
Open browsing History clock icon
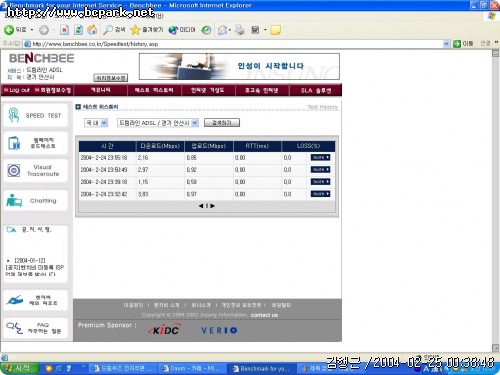[x=206, y=30]
